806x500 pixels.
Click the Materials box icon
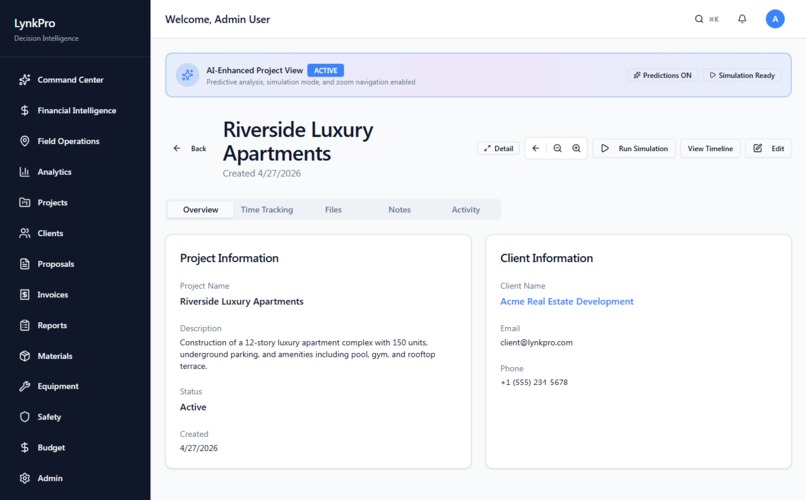coord(25,356)
